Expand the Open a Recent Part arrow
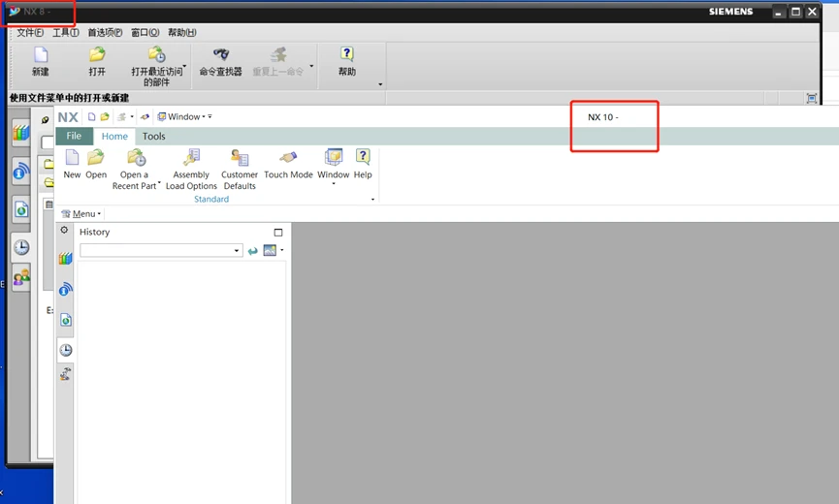The image size is (839, 504). (159, 183)
